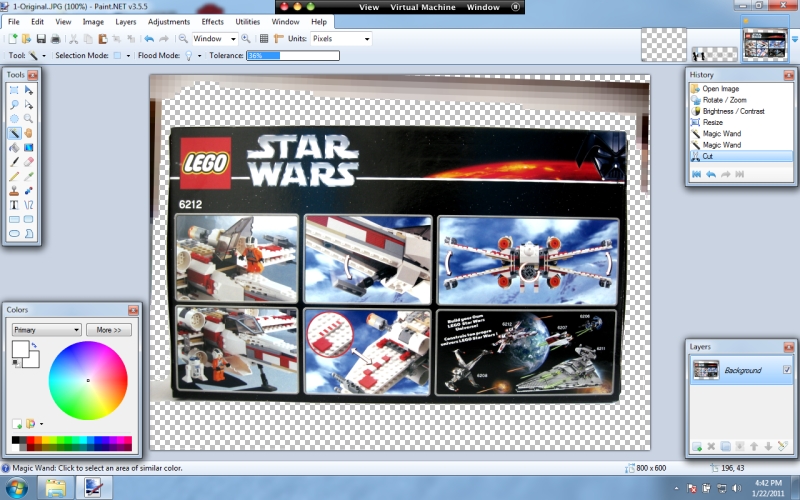Open the Effects menu
The width and height of the screenshot is (800, 500).
pos(212,22)
